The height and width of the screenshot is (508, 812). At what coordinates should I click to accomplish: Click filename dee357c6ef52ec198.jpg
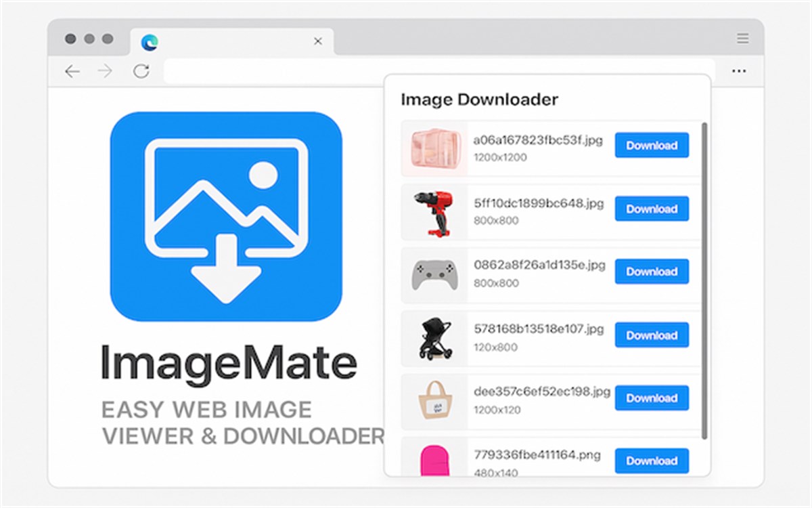541,391
